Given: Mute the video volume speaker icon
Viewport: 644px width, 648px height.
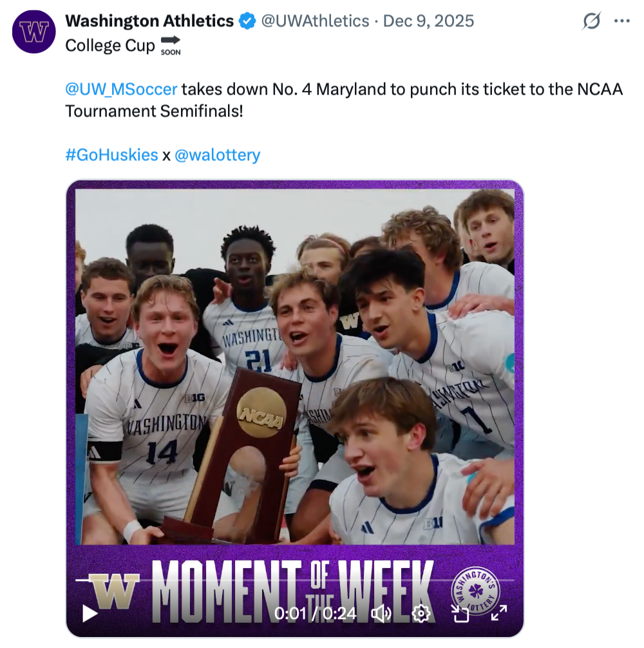Looking at the screenshot, I should coord(381,613).
